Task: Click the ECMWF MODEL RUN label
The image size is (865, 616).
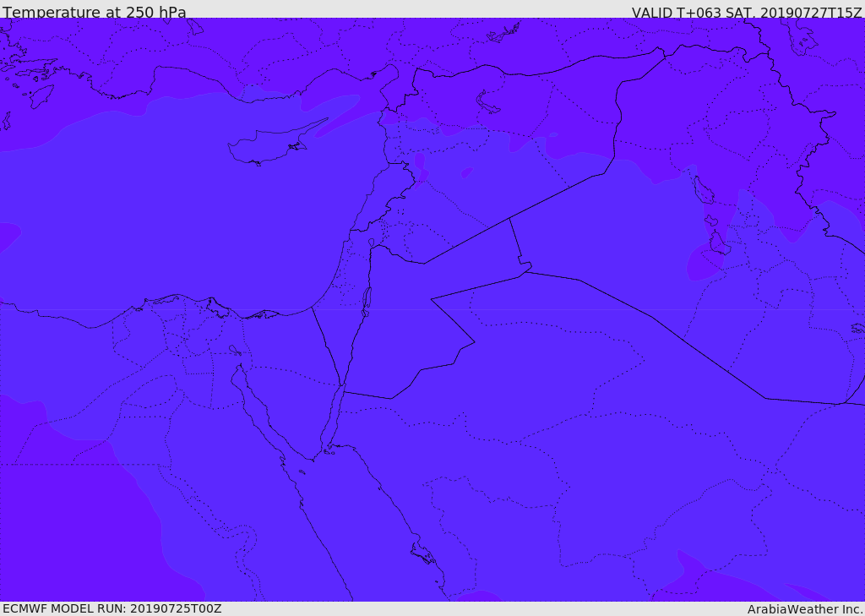Action: point(112,608)
